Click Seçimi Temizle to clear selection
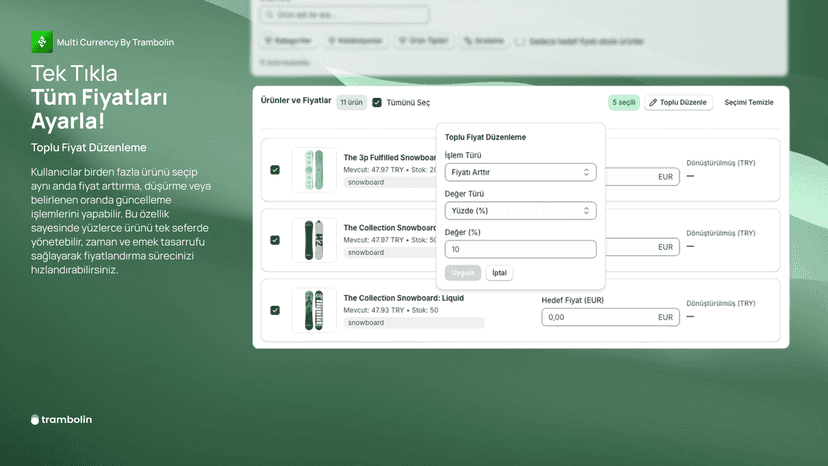Screen dimensions: 828x466 click(749, 102)
